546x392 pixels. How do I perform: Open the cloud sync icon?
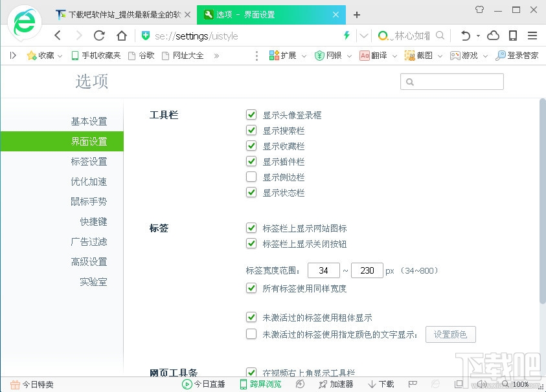(x=494, y=36)
